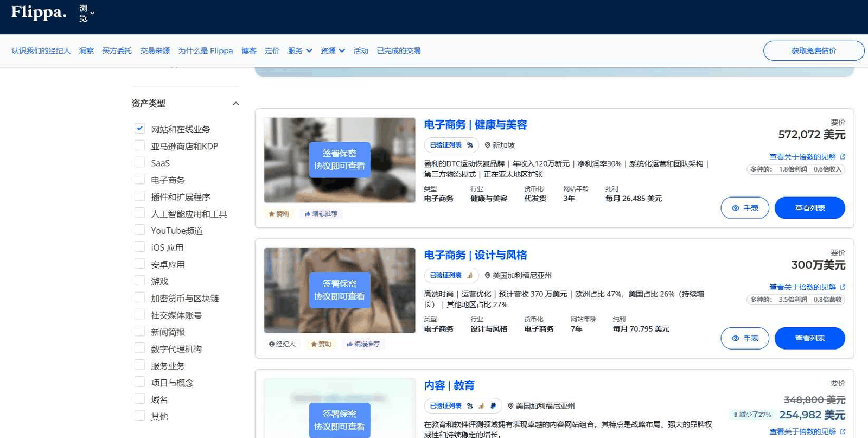Click 已验证列表 badge on 健康与美容 listing

451,145
